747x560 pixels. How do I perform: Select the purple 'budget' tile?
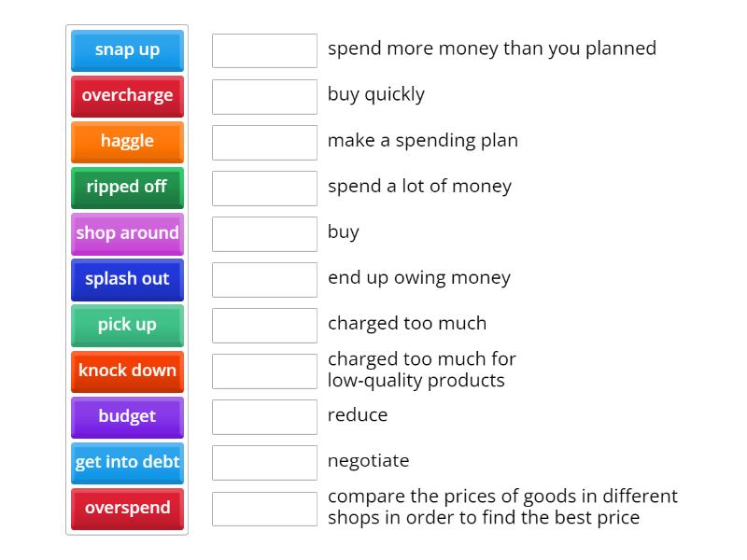pos(127,416)
